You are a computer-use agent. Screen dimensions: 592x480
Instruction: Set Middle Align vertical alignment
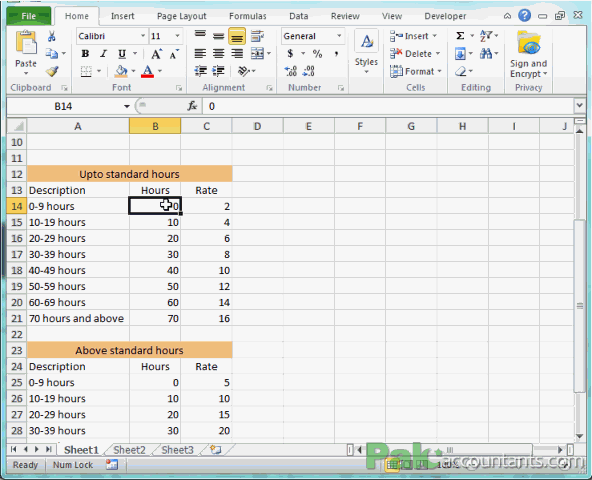(x=218, y=36)
